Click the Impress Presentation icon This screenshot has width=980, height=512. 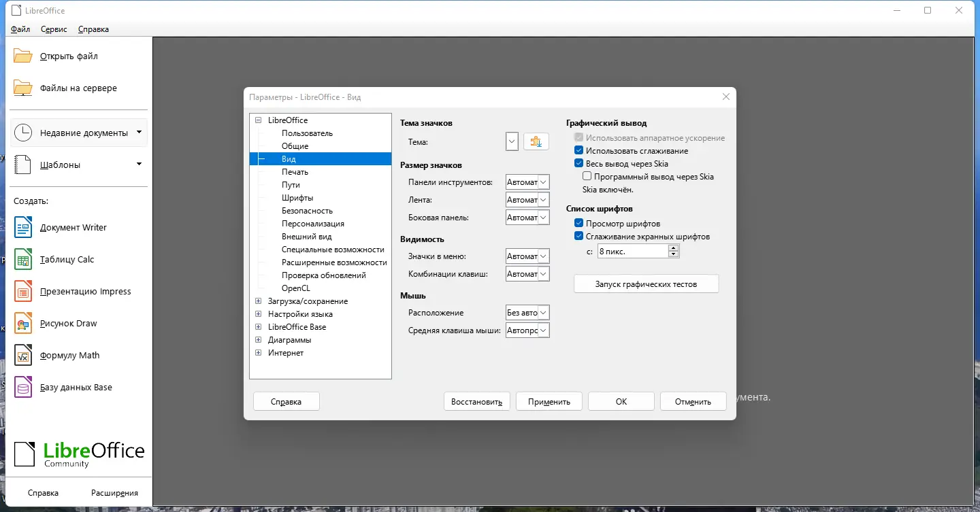coord(23,291)
